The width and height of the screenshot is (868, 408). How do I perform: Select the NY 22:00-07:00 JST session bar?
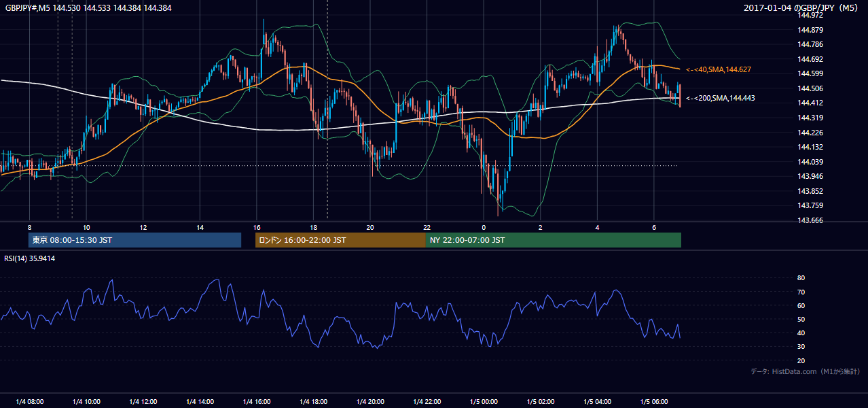click(x=554, y=240)
